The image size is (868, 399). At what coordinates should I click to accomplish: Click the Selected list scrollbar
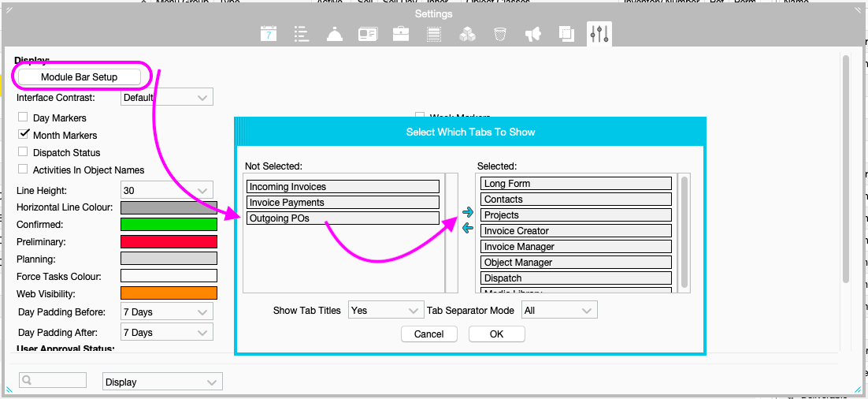(684, 232)
